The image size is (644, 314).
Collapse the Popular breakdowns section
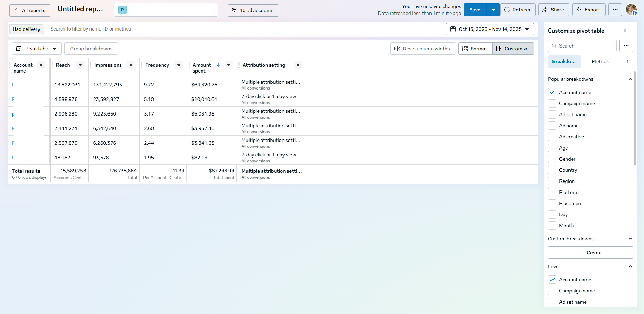coord(630,79)
